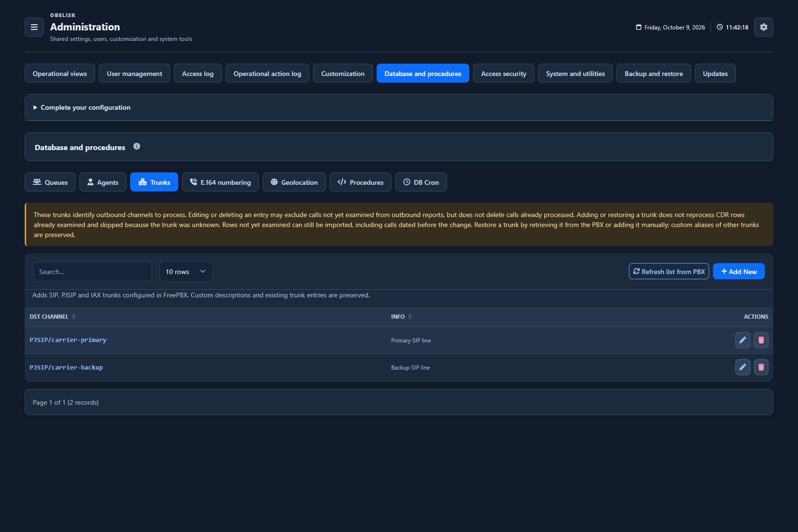Edit the PJSIP/carrier-backup trunk

742,367
